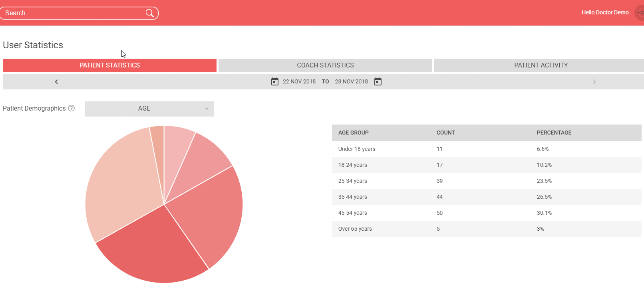Open the start date calendar icon
This screenshot has height=289, width=644.
point(275,81)
